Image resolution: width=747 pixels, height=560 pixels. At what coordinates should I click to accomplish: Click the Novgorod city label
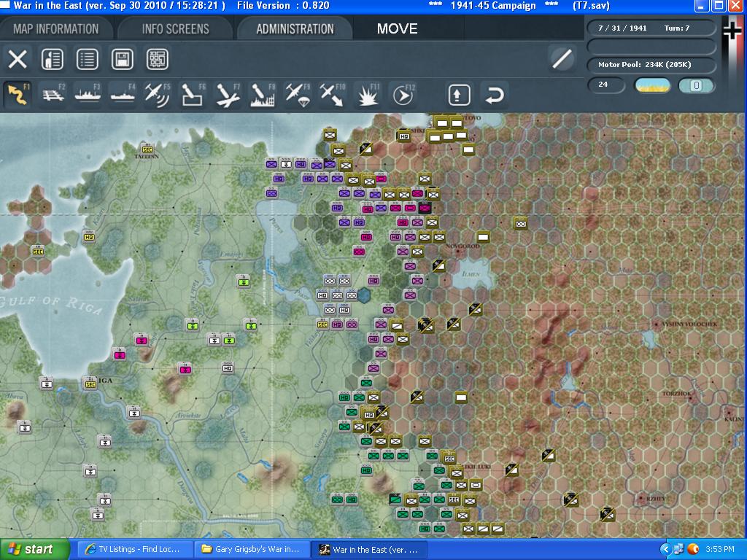pyautogui.click(x=462, y=246)
